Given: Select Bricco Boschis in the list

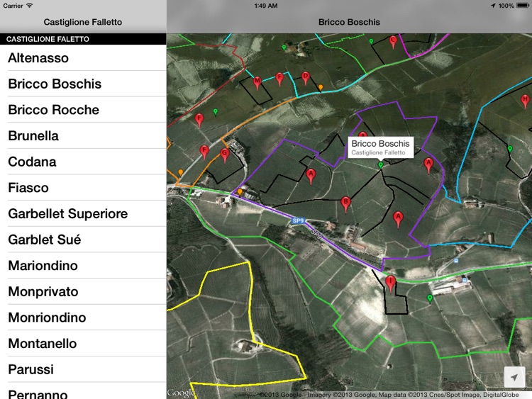Looking at the screenshot, I should click(x=83, y=84).
